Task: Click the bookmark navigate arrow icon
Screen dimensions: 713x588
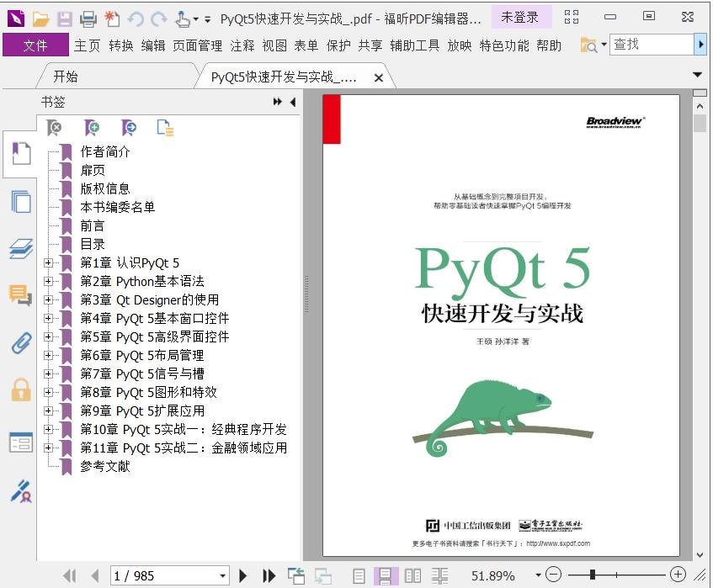Action: pyautogui.click(x=129, y=128)
